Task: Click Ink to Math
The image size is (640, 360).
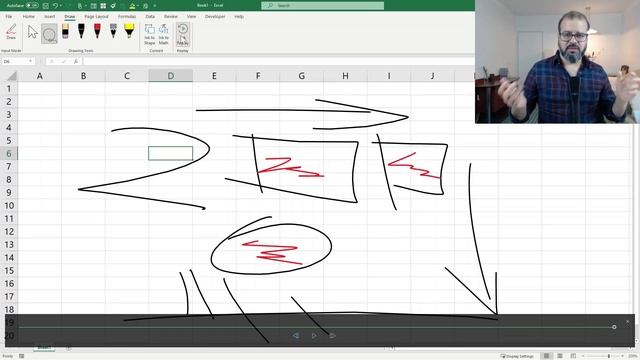Action: pyautogui.click(x=164, y=34)
